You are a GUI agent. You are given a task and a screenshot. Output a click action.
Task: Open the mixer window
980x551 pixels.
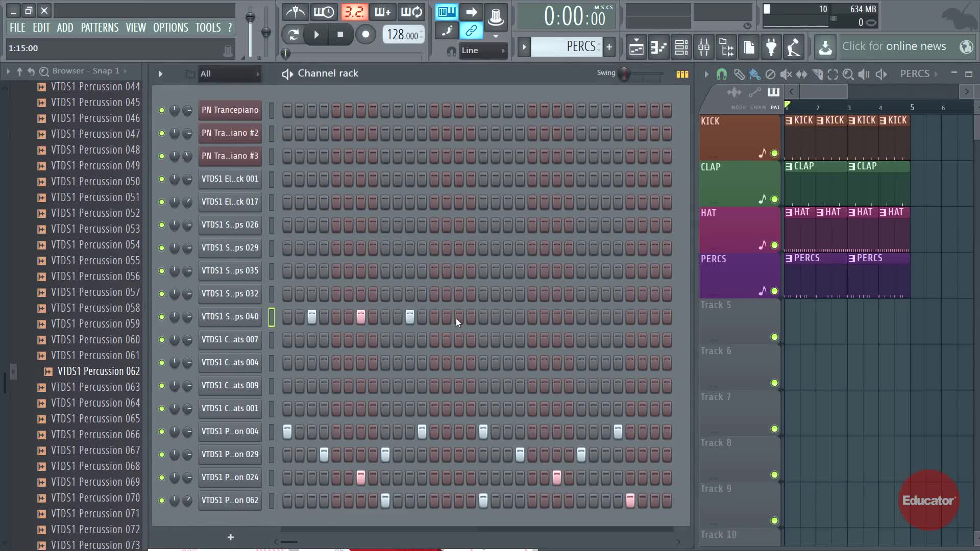point(704,47)
